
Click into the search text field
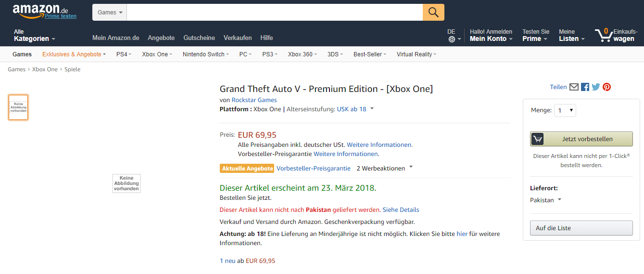tap(274, 13)
